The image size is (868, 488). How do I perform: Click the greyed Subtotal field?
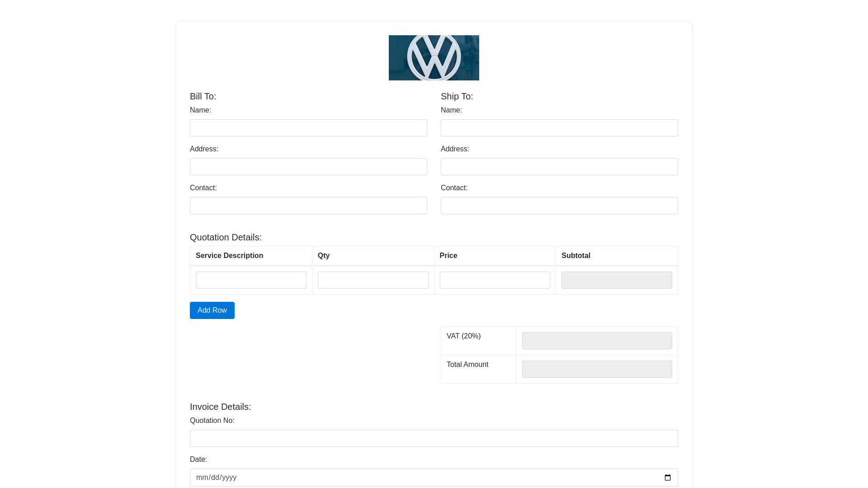[617, 280]
